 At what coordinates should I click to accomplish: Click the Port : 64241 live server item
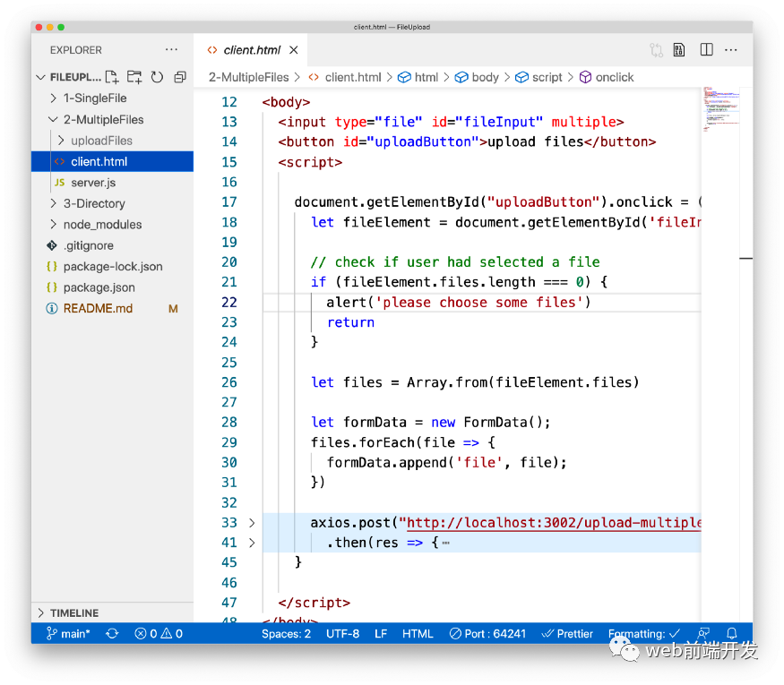pos(488,634)
